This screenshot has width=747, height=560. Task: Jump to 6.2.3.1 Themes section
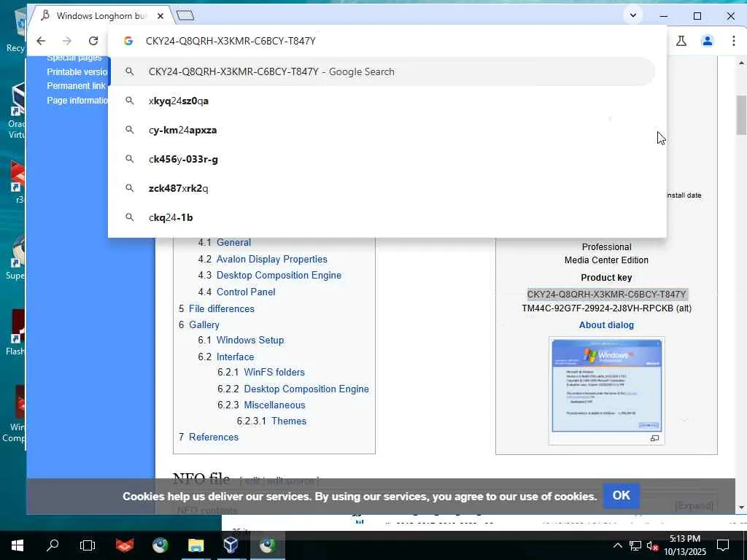point(271,421)
